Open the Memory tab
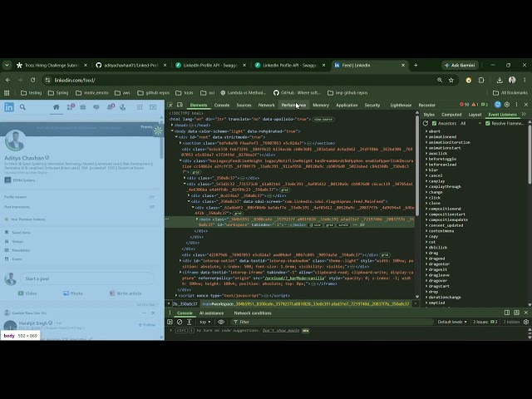This screenshot has width=532, height=399. click(321, 106)
